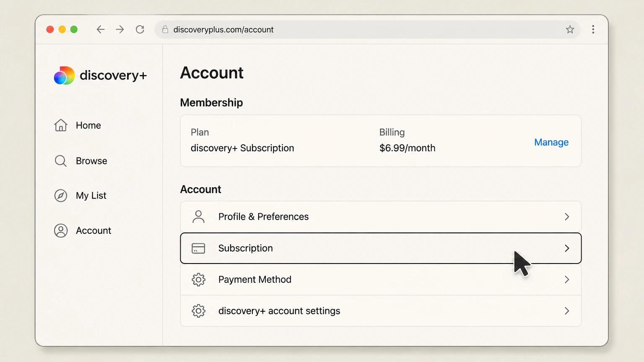The width and height of the screenshot is (644, 362).
Task: Expand the Profile & Preferences chevron
Action: (x=567, y=217)
